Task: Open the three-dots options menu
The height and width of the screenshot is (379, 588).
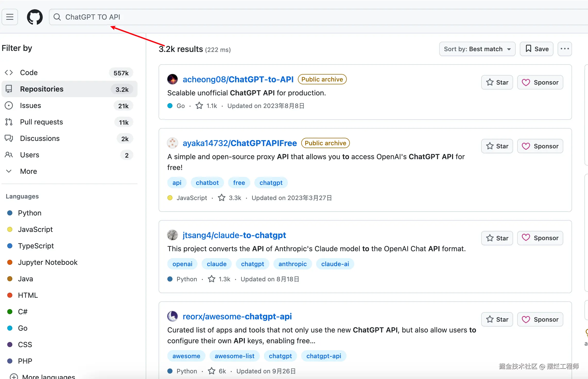Action: [x=565, y=49]
